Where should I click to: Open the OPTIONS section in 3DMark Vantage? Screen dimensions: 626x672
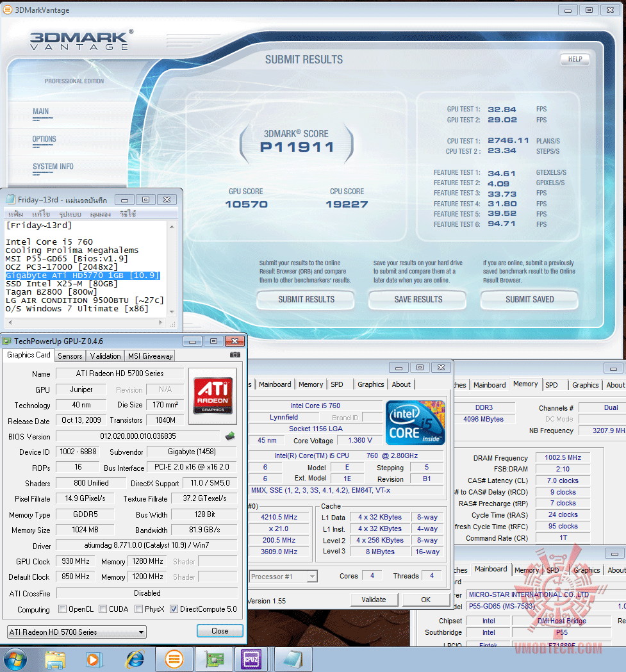[x=44, y=139]
